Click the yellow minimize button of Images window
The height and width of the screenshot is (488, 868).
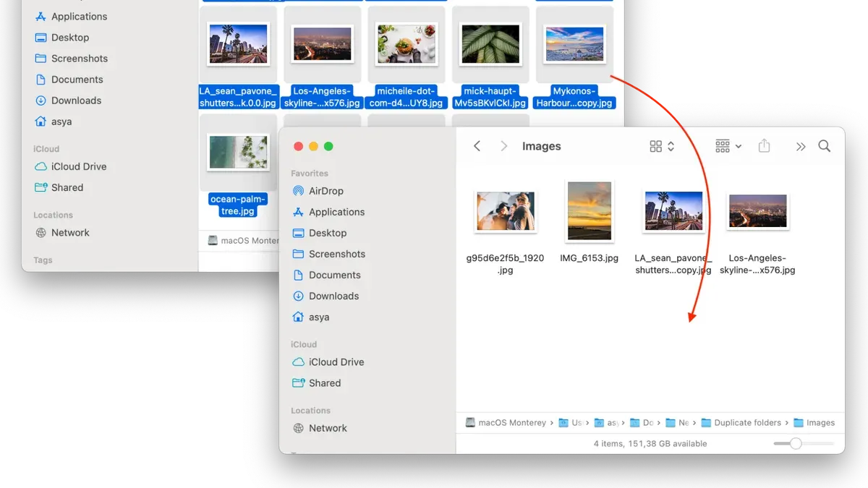(313, 146)
